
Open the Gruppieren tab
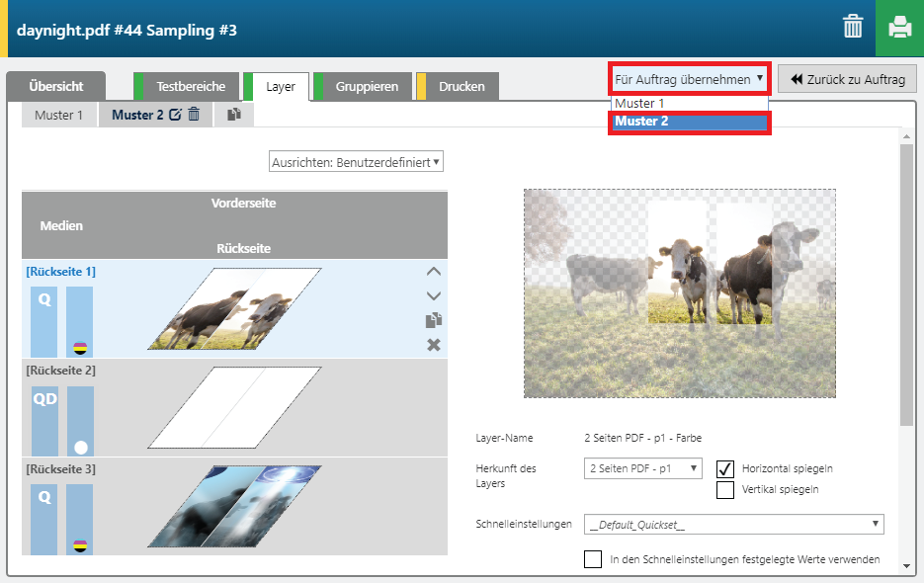(x=367, y=87)
